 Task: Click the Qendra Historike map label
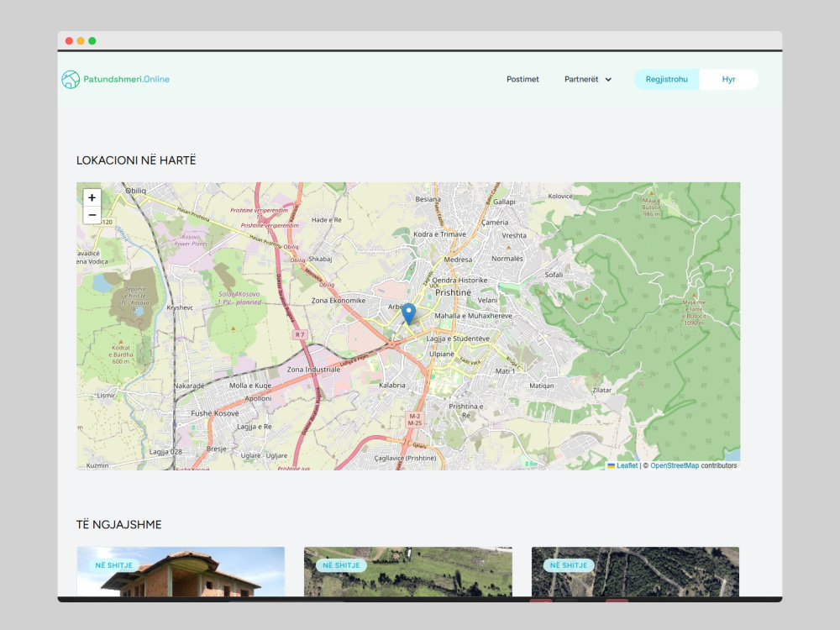click(x=459, y=281)
